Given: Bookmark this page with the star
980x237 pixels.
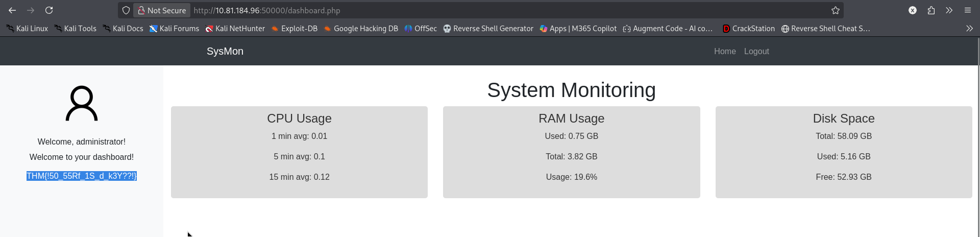Looking at the screenshot, I should 836,10.
